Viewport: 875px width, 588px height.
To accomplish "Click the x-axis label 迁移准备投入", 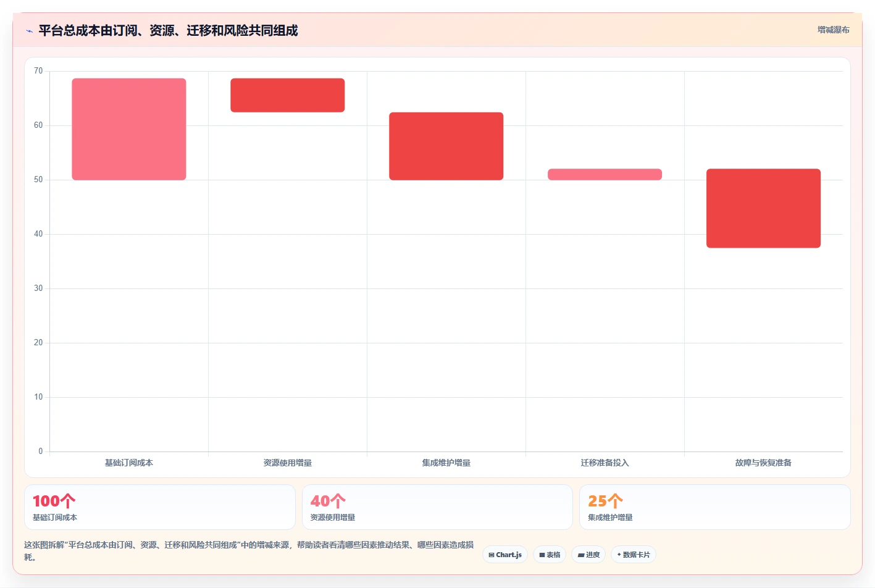I will (x=605, y=463).
